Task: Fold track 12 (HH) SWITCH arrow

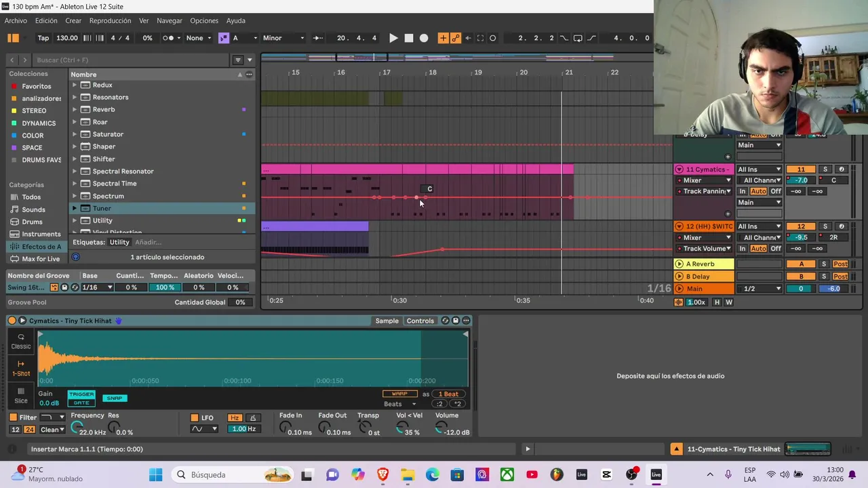Action: click(679, 226)
